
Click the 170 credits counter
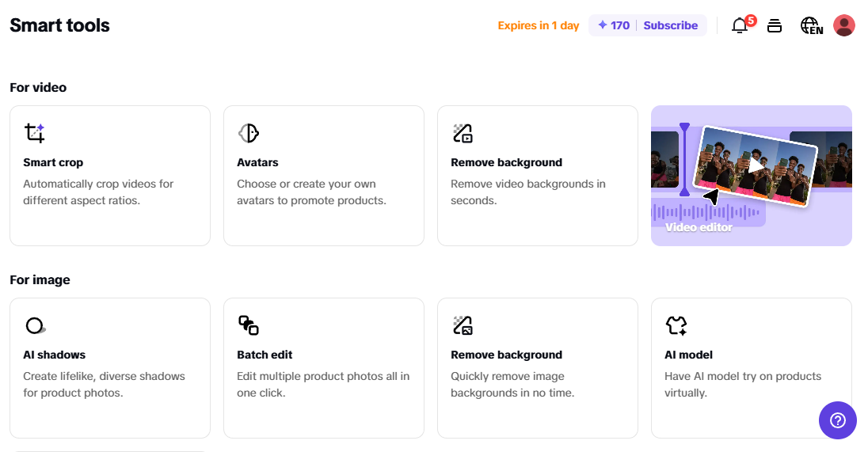click(x=614, y=25)
